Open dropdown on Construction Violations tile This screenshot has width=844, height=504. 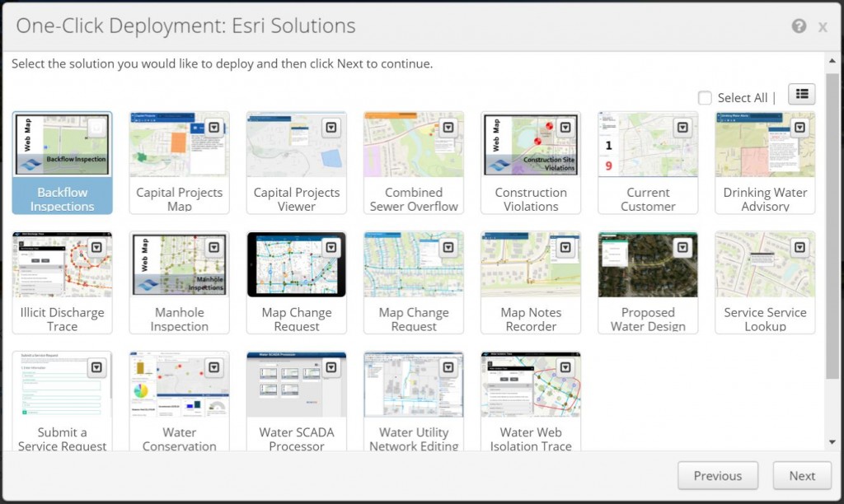pyautogui.click(x=565, y=128)
